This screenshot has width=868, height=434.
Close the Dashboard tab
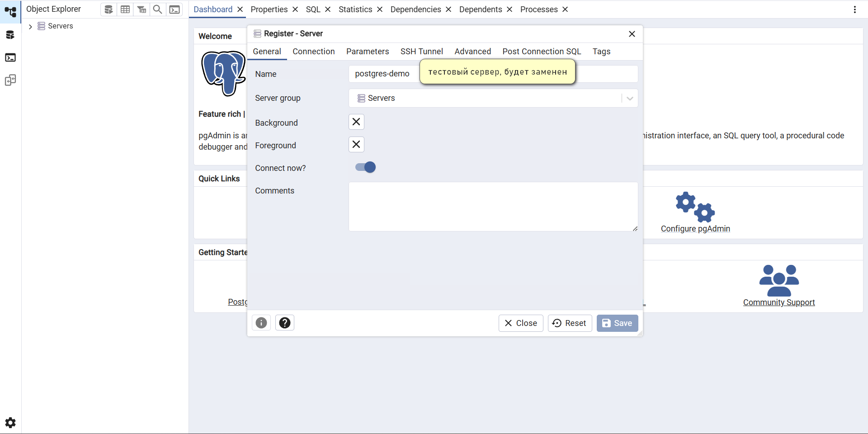click(x=240, y=9)
